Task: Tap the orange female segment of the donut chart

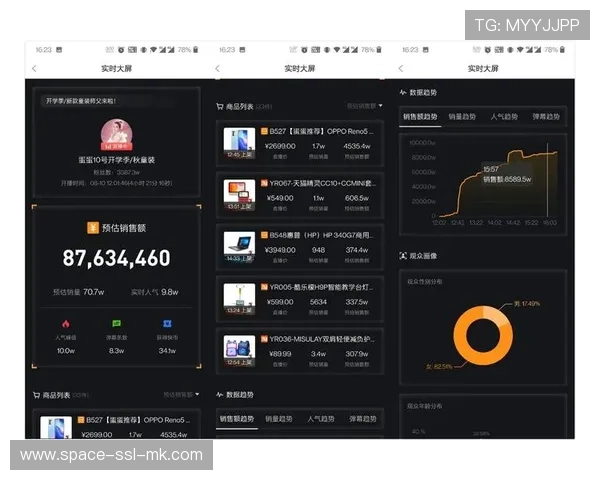Action: (x=459, y=340)
